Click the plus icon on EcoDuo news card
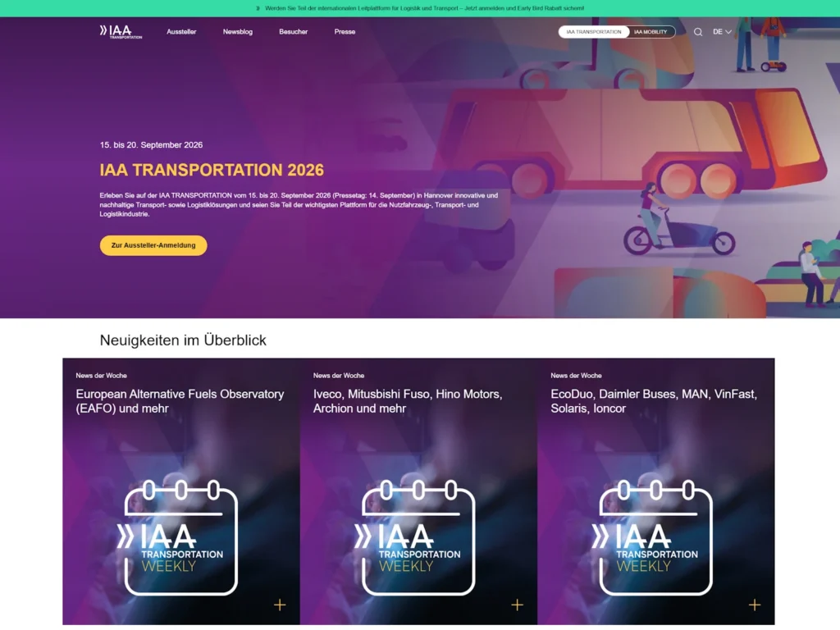The height and width of the screenshot is (630, 840). point(754,605)
